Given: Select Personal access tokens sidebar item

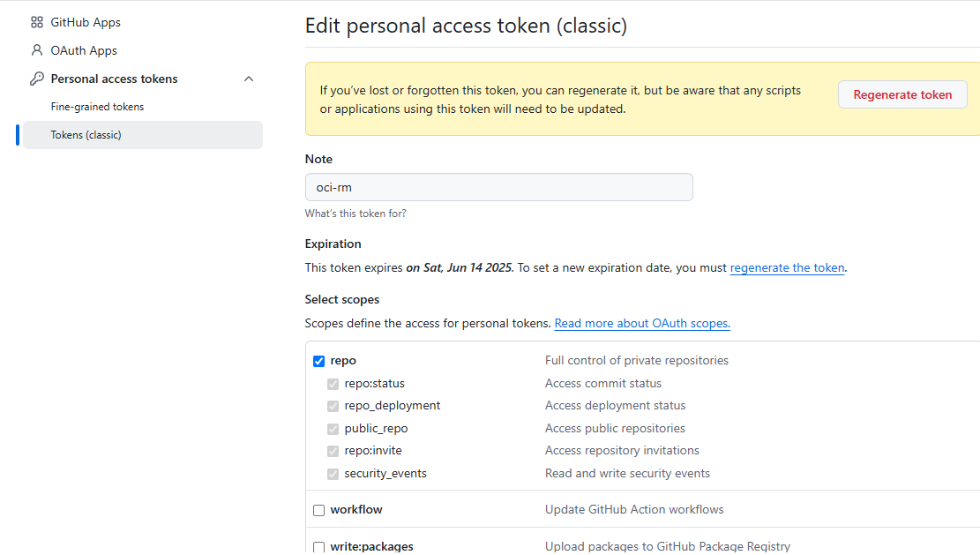Looking at the screenshot, I should point(115,79).
